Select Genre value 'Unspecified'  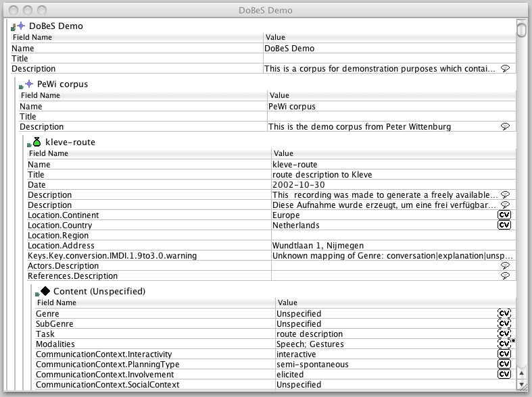click(299, 314)
